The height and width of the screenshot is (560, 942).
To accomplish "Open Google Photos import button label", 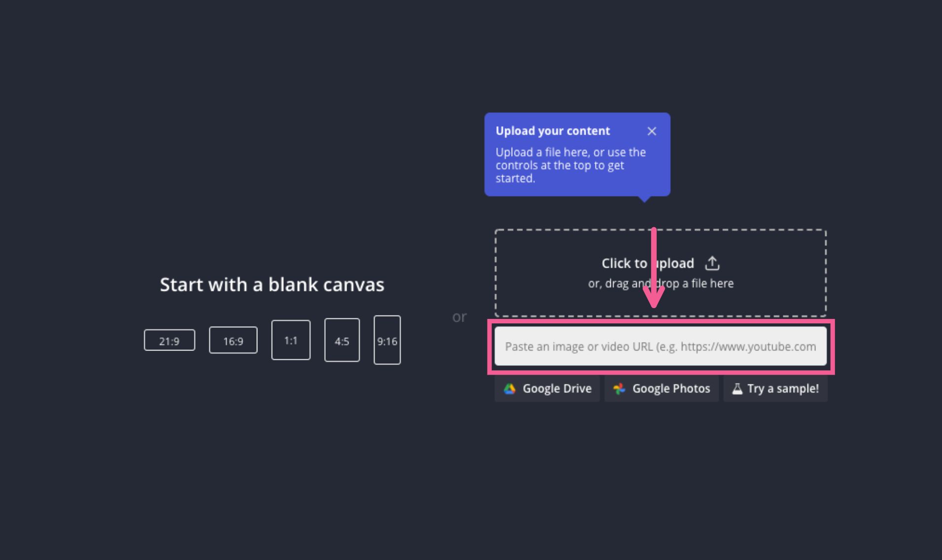I will pyautogui.click(x=671, y=389).
